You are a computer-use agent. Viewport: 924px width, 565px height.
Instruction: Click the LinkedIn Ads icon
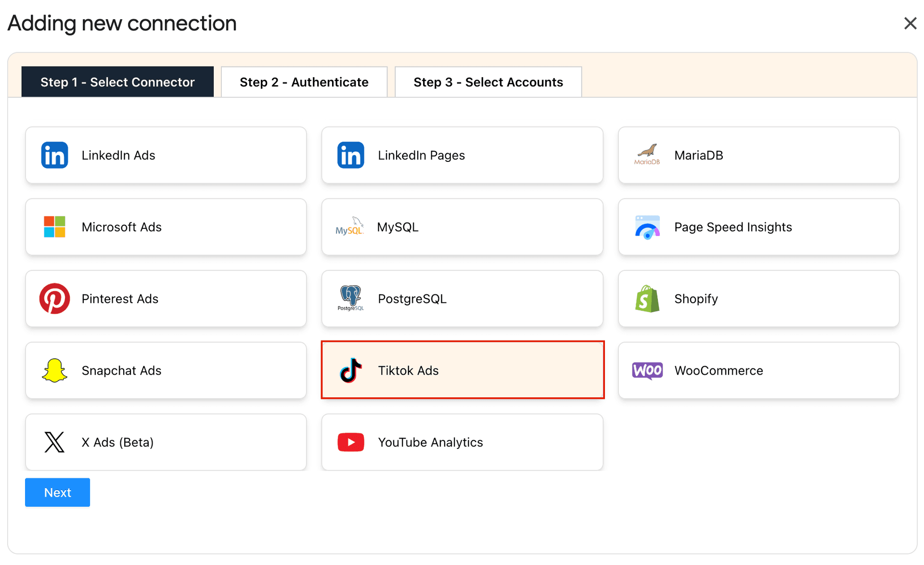tap(54, 155)
